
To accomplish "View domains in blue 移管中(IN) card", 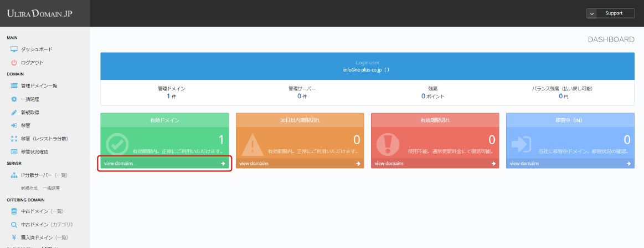I will coord(570,164).
